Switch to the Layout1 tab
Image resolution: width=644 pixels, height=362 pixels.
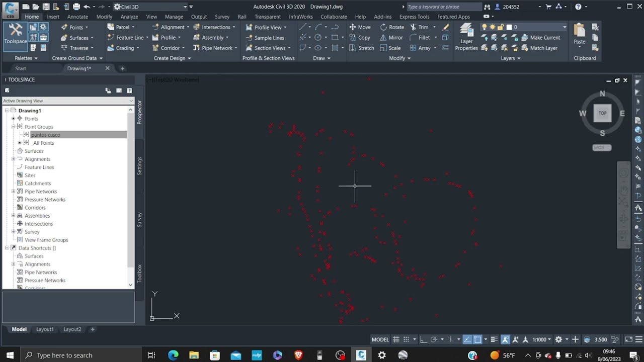click(x=45, y=329)
